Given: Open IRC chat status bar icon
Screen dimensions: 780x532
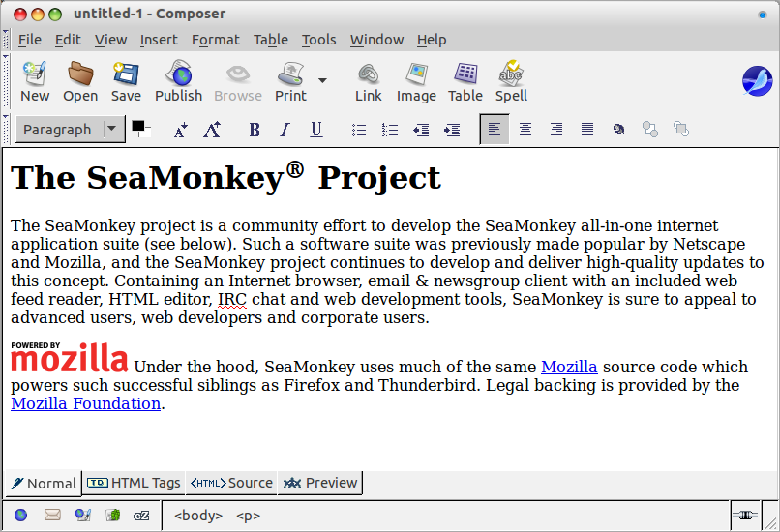Looking at the screenshot, I should [x=141, y=516].
